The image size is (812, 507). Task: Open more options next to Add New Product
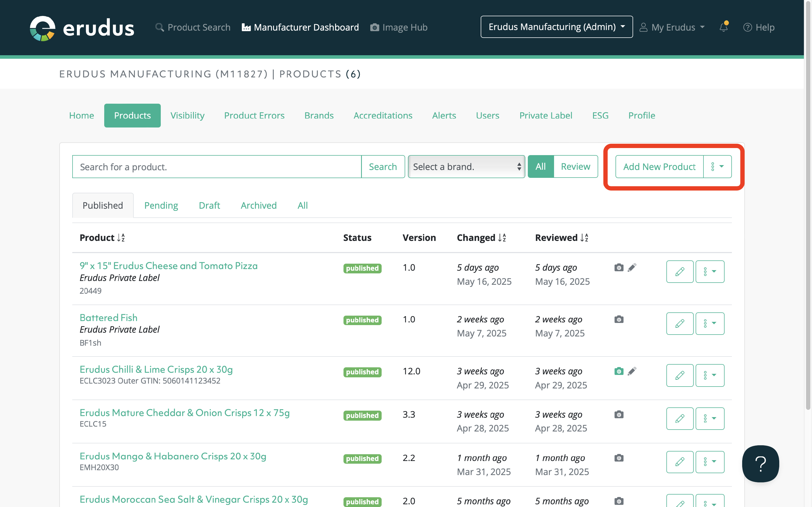(717, 167)
